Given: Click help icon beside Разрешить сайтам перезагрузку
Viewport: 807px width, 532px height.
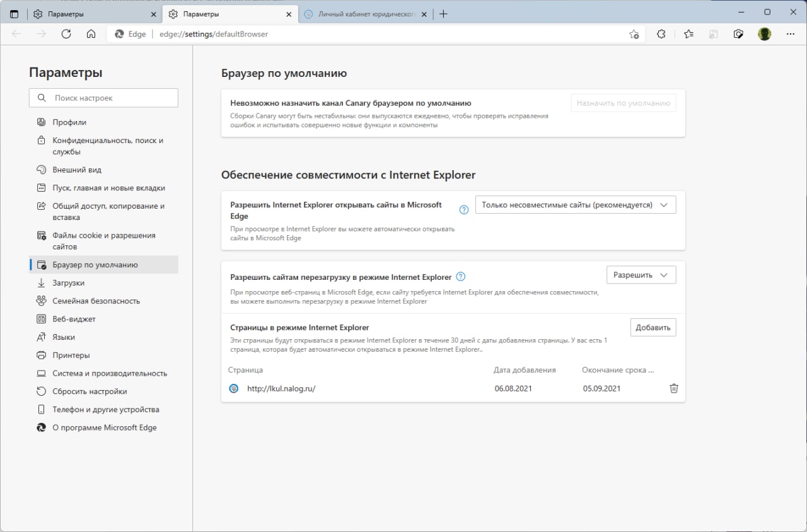Looking at the screenshot, I should pyautogui.click(x=461, y=277).
